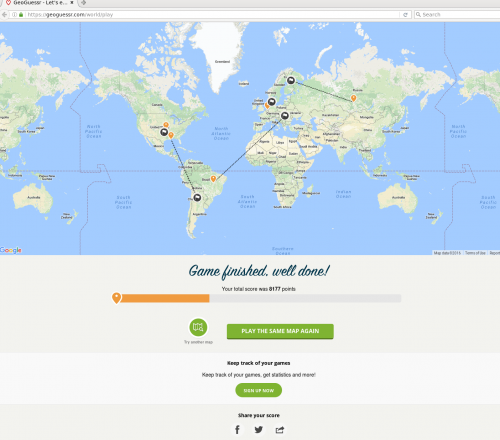
Task: Click the green padlock security icon
Action: (21, 15)
